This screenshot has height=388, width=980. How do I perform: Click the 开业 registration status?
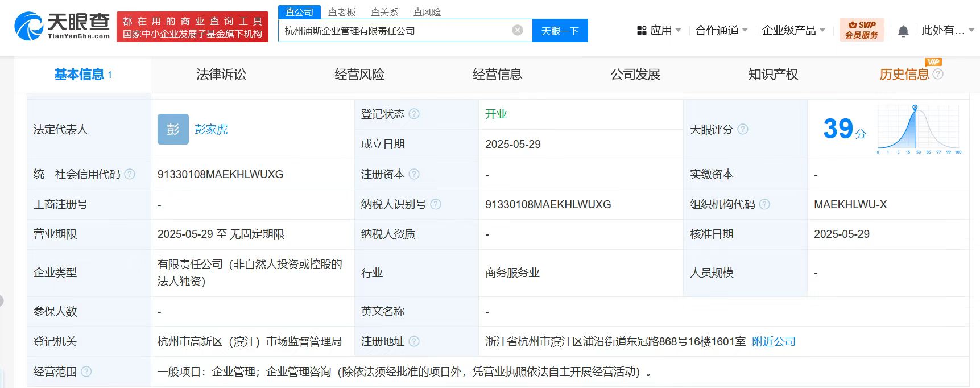pyautogui.click(x=496, y=114)
